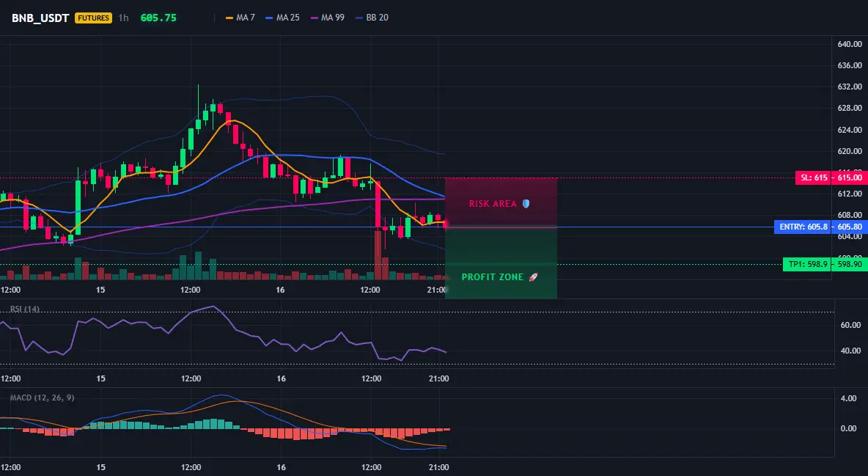Click the 'MACD (12, 26, 9)' indicator label

(42, 398)
